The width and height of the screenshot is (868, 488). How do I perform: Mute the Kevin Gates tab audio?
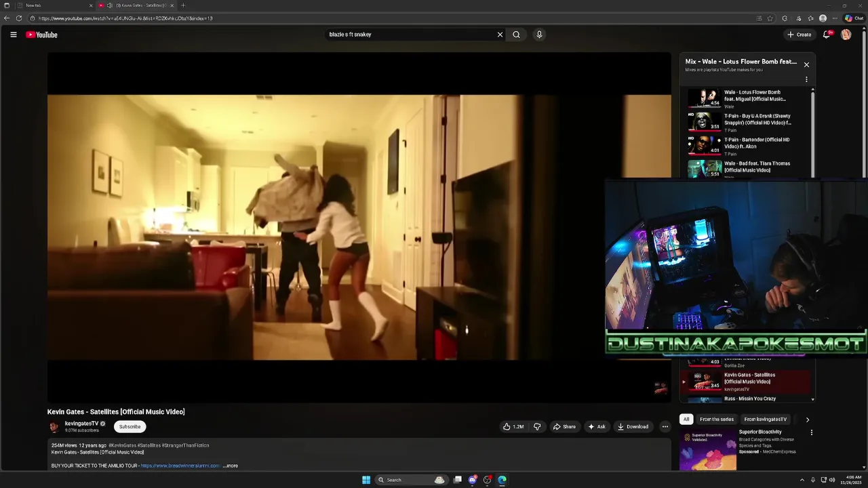click(x=109, y=5)
